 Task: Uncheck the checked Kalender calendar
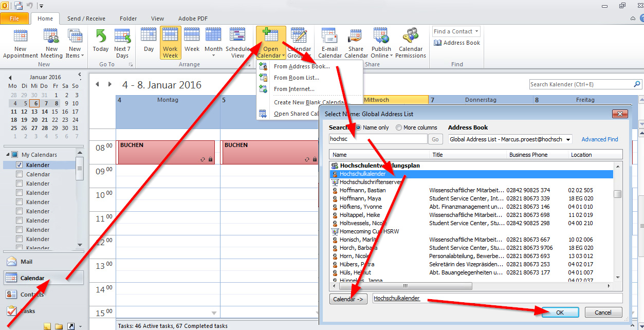pos(20,165)
